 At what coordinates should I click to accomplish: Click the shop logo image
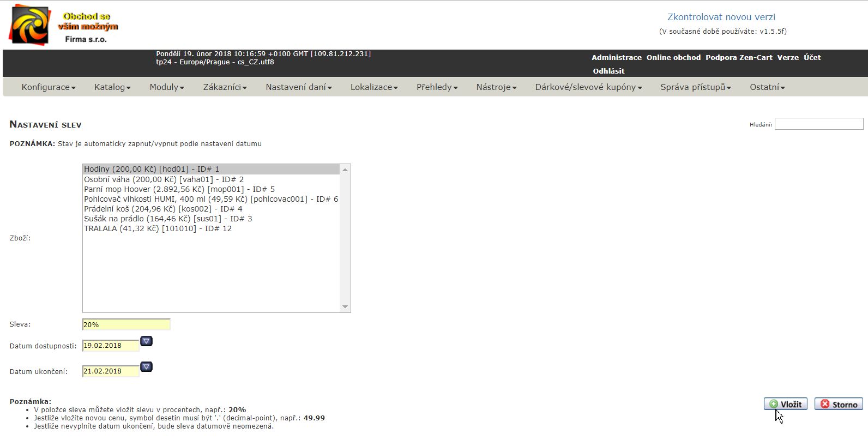click(x=64, y=25)
